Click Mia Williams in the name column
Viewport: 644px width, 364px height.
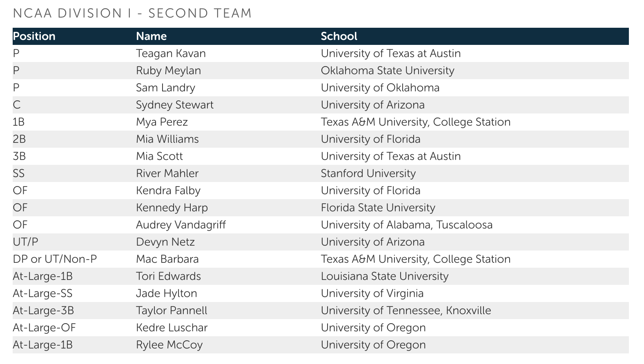click(167, 139)
